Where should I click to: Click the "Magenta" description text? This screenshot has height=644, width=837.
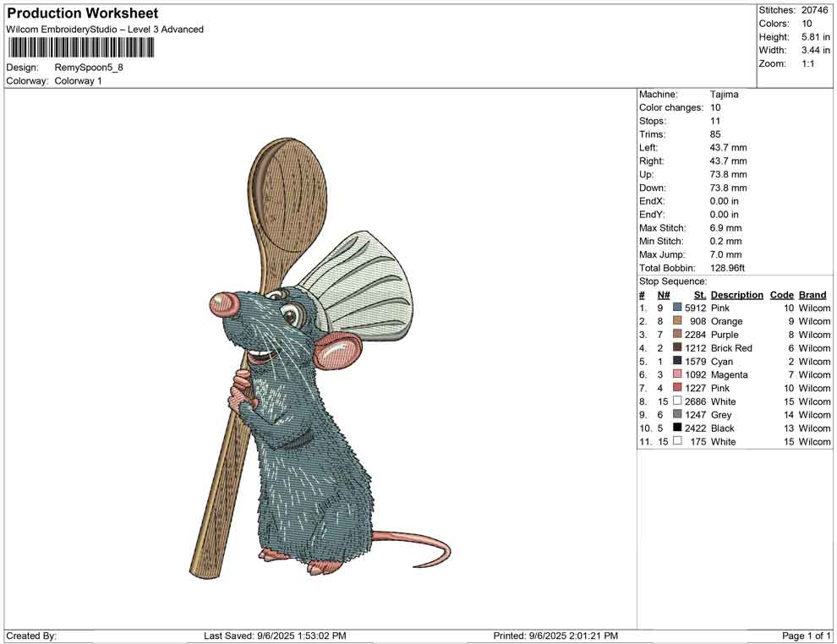pos(729,374)
